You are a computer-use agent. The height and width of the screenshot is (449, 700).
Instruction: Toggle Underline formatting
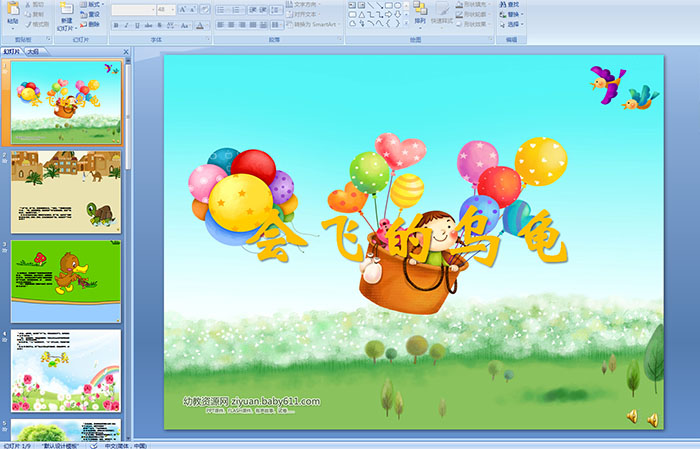tap(137, 25)
